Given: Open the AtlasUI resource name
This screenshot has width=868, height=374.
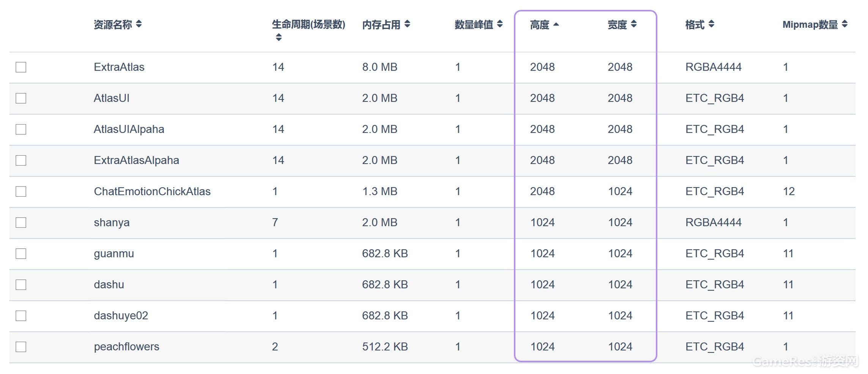Looking at the screenshot, I should tap(112, 98).
